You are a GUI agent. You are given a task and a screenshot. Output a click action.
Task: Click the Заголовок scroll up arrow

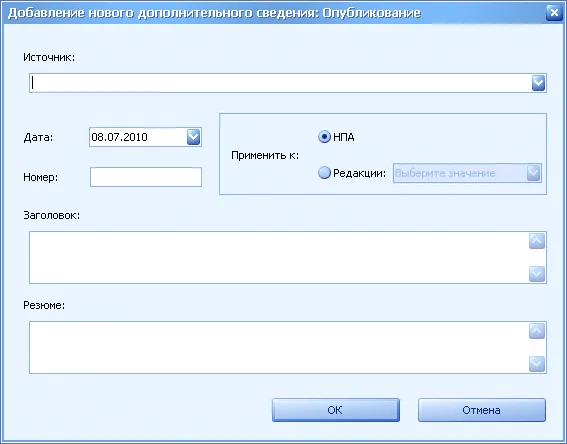[537, 241]
